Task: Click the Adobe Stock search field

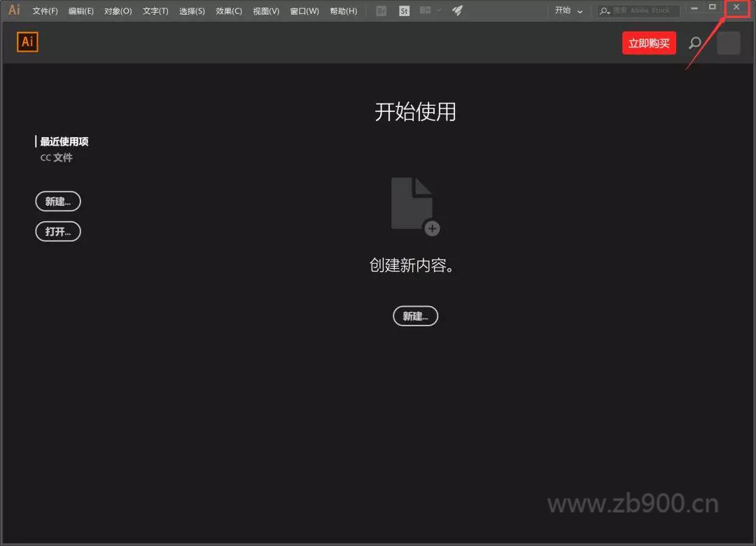Action: [644, 10]
